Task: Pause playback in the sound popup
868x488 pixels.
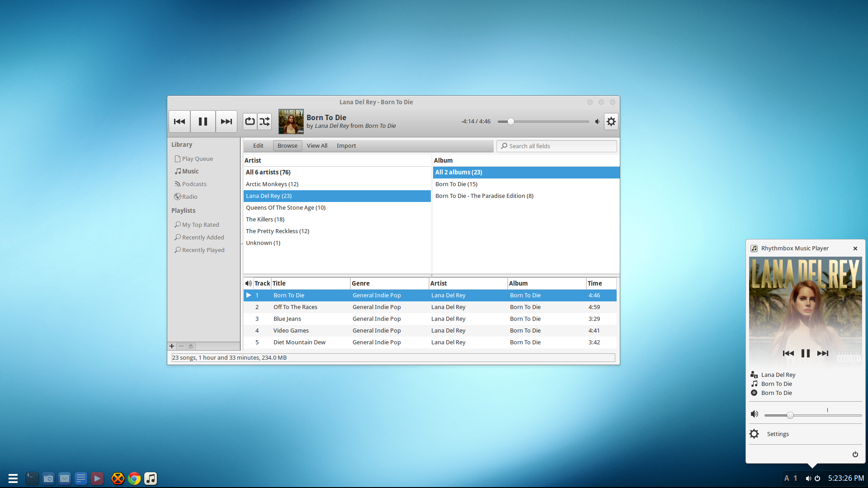Action: pyautogui.click(x=805, y=353)
